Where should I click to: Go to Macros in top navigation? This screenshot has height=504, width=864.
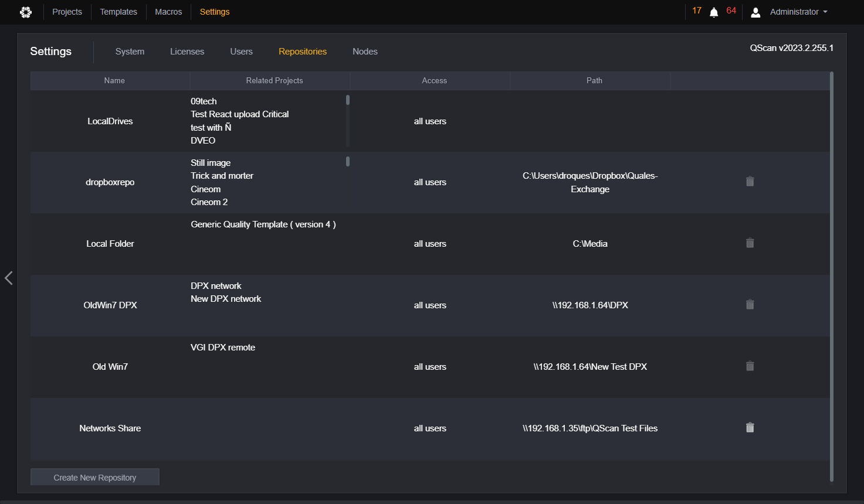pyautogui.click(x=168, y=12)
